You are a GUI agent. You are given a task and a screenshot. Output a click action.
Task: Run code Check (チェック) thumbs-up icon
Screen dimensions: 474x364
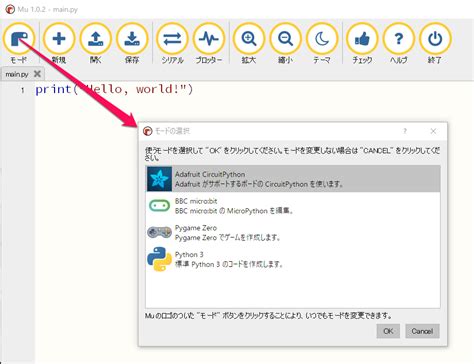click(x=362, y=39)
